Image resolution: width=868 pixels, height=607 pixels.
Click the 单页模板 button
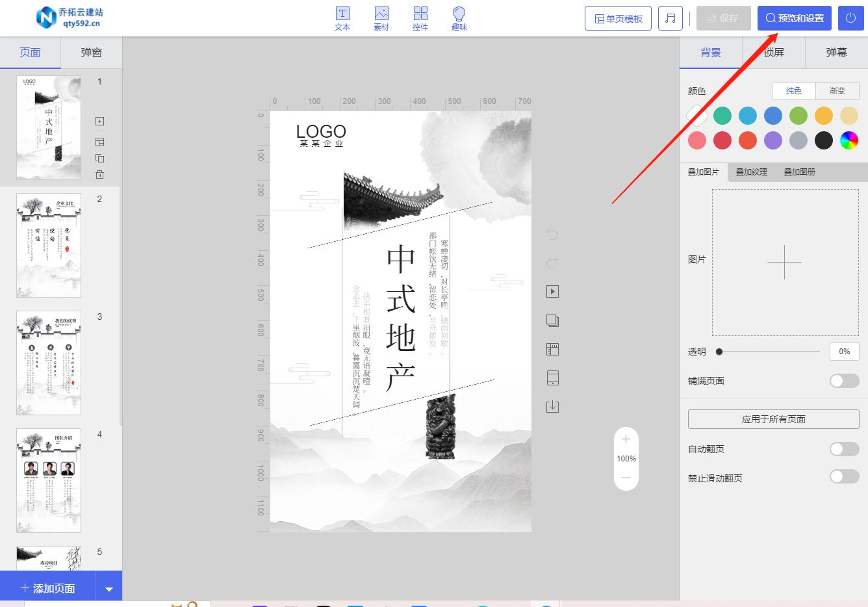(618, 18)
